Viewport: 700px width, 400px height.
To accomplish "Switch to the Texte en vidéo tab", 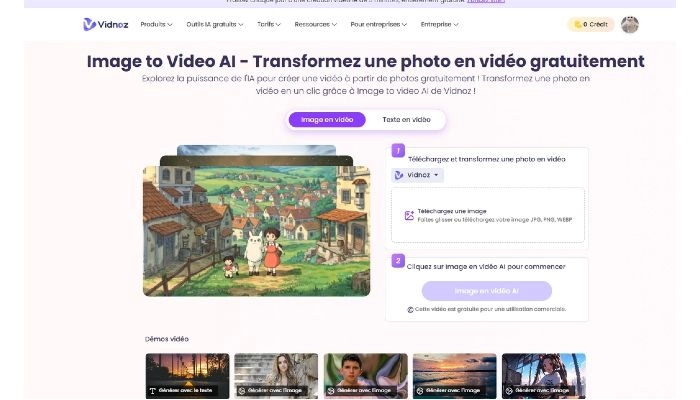I will pos(406,120).
